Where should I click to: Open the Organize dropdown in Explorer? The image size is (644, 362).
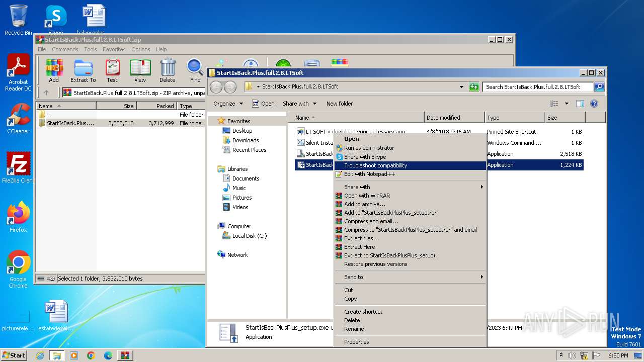click(228, 104)
